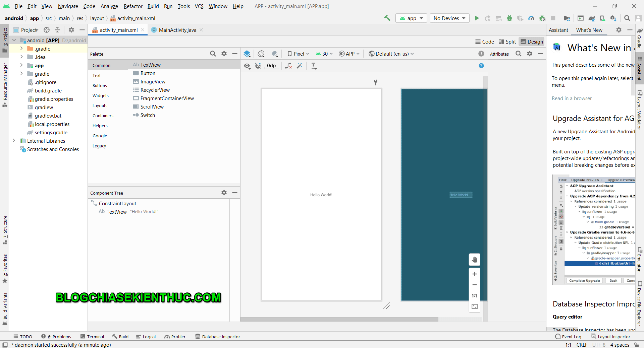
Task: Click the Night Mode selector icon
Action: click(275, 54)
